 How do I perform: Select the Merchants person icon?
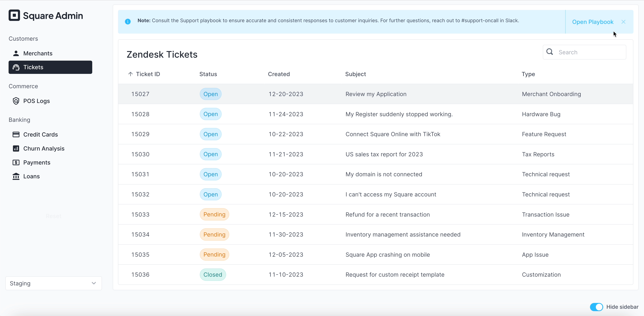pyautogui.click(x=16, y=53)
